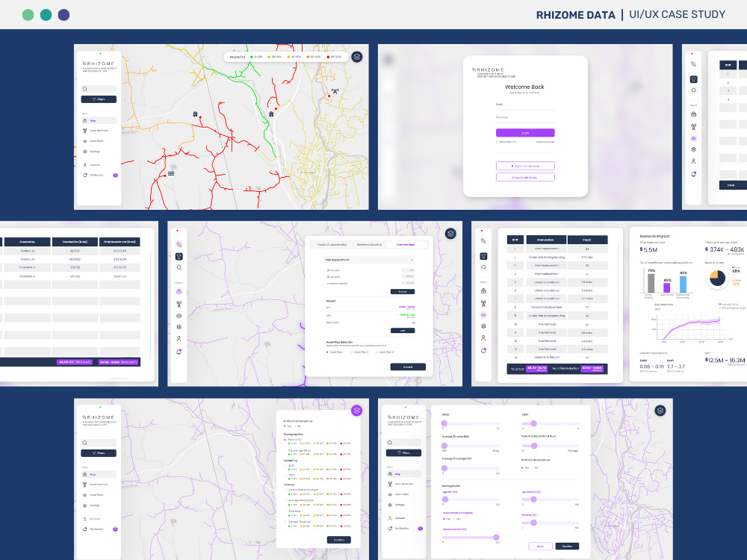
Task: Click the search icon in the interventions table sidebar
Action: coord(483,267)
